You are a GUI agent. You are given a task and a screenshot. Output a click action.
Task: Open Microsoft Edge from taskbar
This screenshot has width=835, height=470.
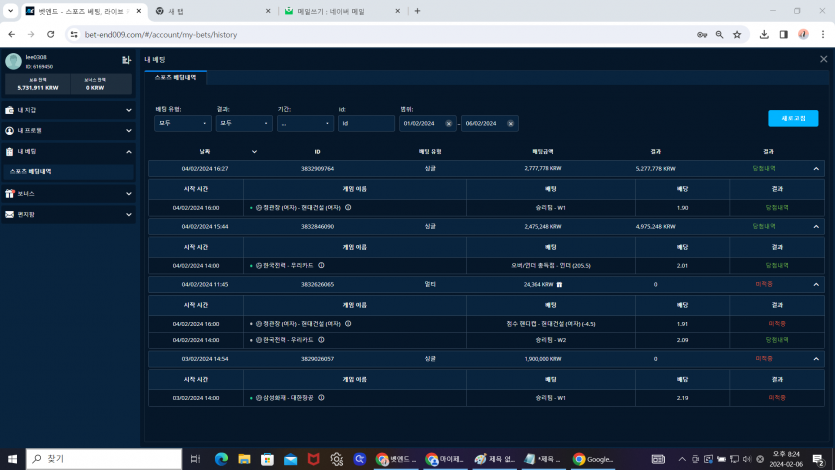[x=221, y=459]
